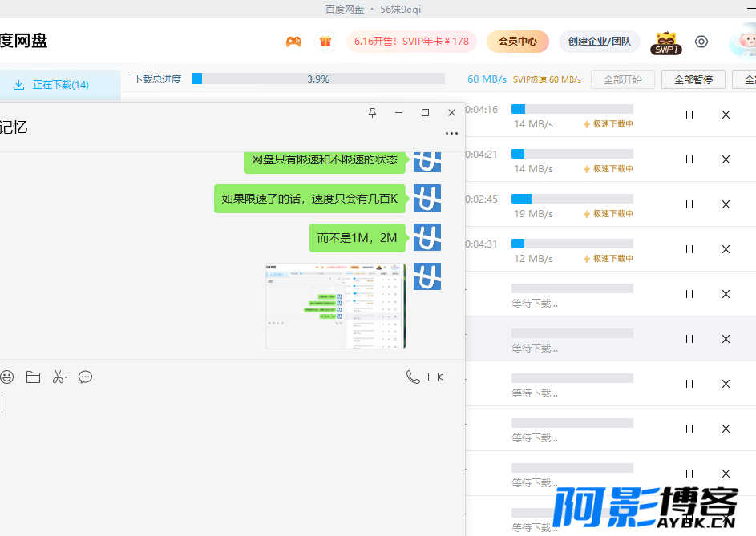Open the three-dots chat menu
The height and width of the screenshot is (536, 756).
pyautogui.click(x=452, y=134)
